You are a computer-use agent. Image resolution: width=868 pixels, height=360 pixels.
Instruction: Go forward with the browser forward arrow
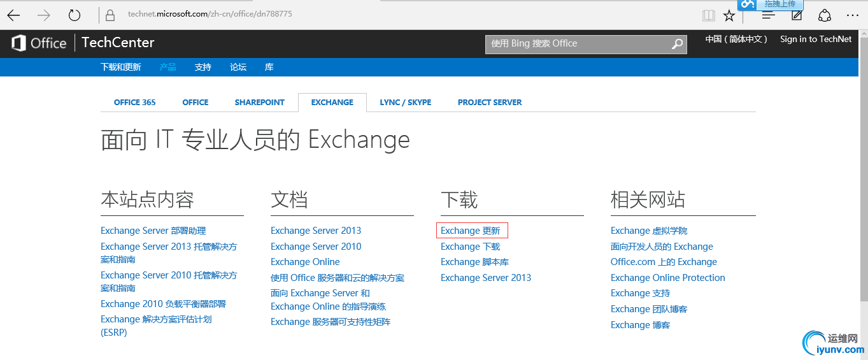pos(44,15)
